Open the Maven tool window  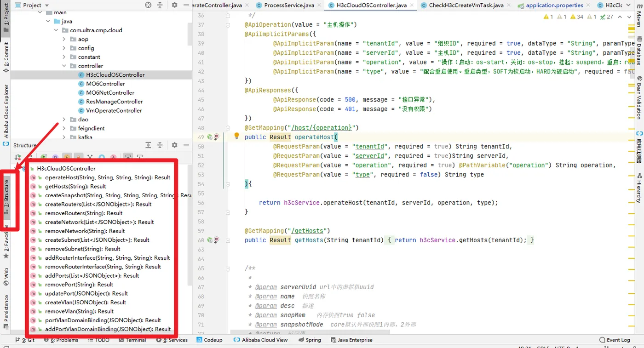638,16
